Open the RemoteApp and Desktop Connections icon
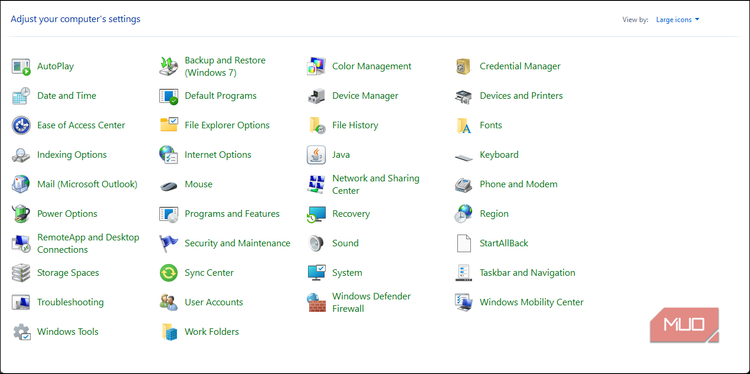This screenshot has height=374, width=750. [21, 244]
